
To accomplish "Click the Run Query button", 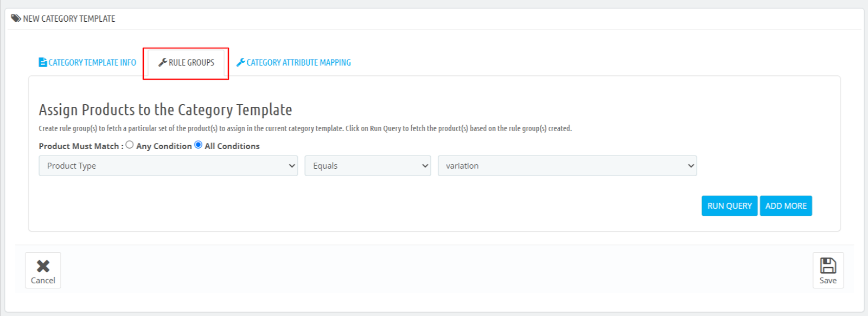I will [x=729, y=206].
